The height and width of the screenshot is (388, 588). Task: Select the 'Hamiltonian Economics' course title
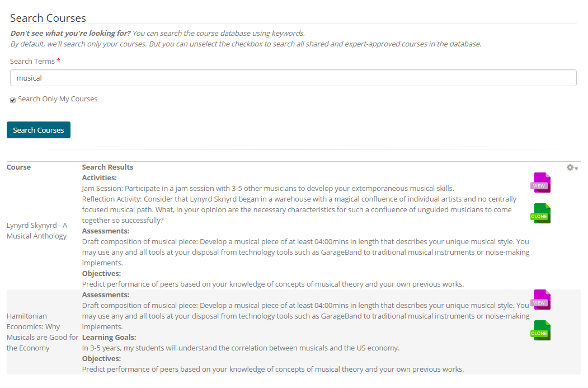[42, 332]
